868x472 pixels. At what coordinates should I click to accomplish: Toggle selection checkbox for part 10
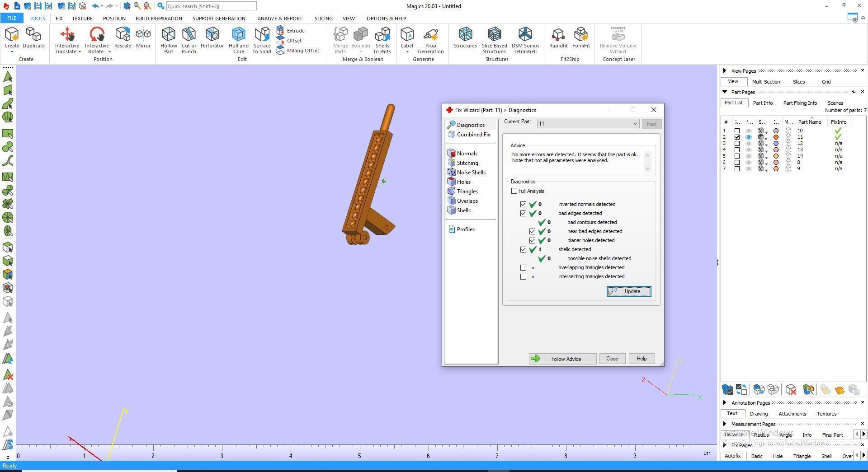click(x=737, y=131)
